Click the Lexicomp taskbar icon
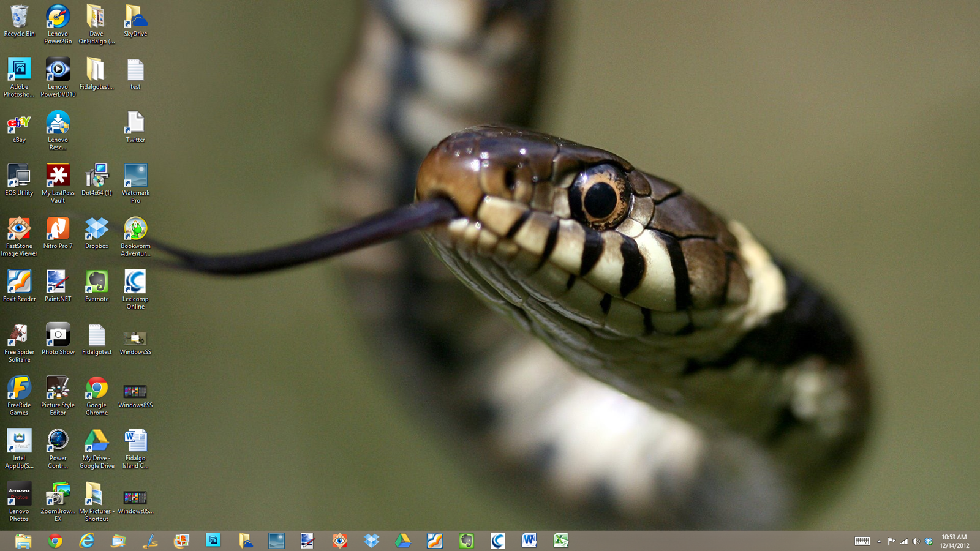This screenshot has width=980, height=551. pyautogui.click(x=498, y=541)
